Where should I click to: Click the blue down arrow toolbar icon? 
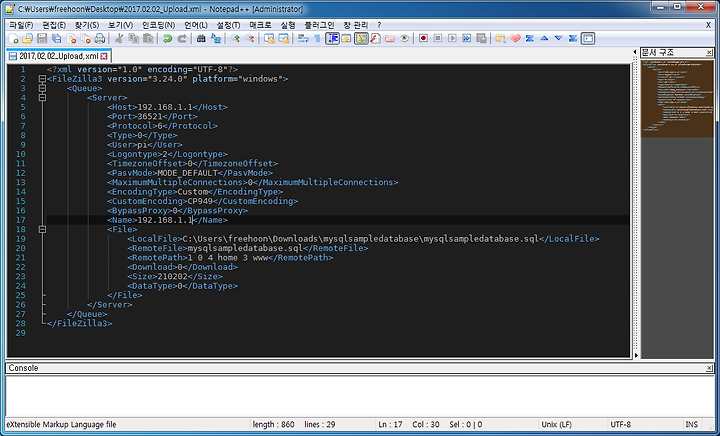coord(558,39)
